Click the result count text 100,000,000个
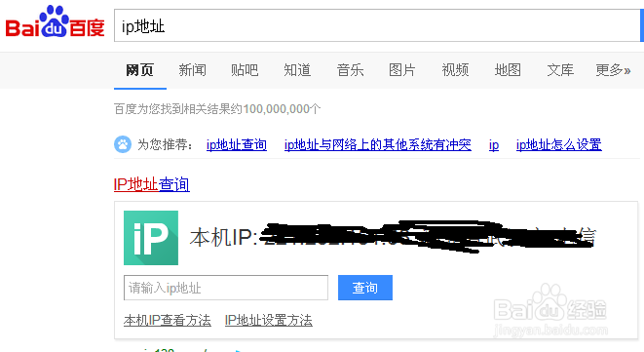Image resolution: width=644 pixels, height=352 pixels. coord(282,109)
